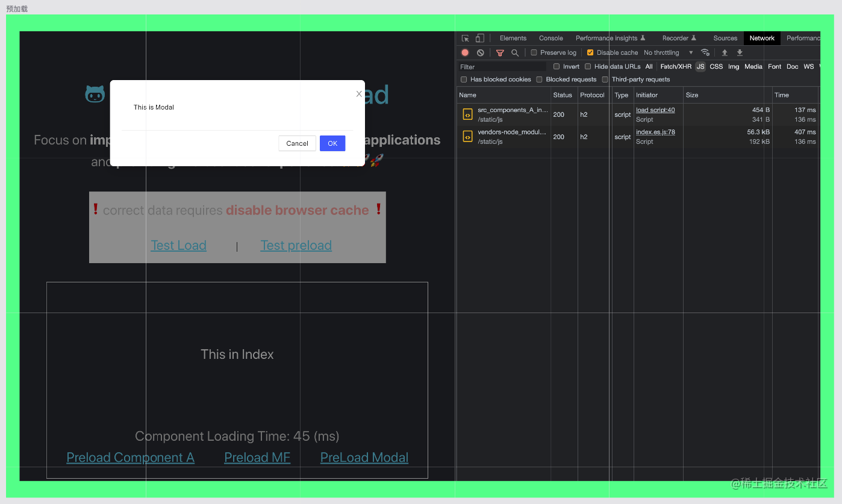Import HAR file with upload arrow
Image resolution: width=842 pixels, height=504 pixels.
(725, 53)
